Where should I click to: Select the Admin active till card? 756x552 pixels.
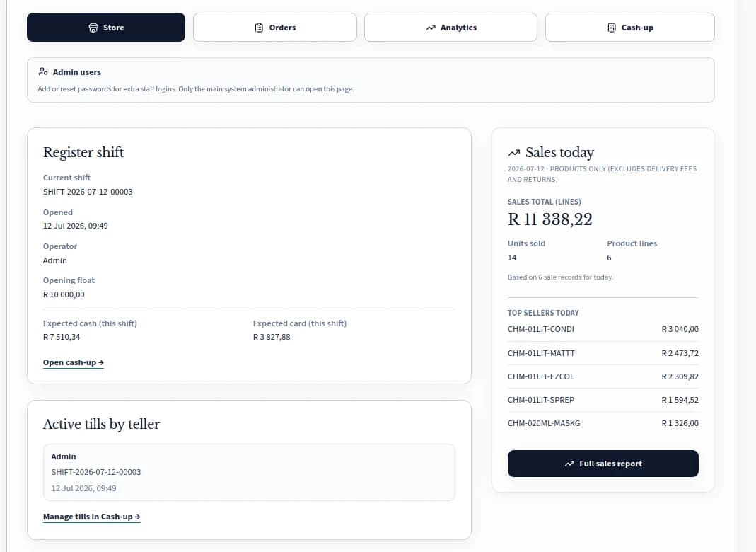pos(249,473)
